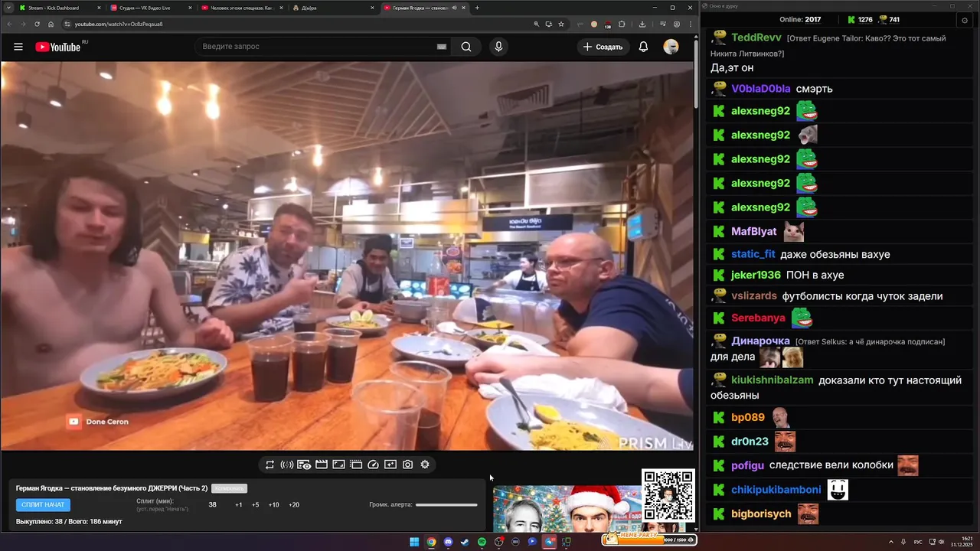Image resolution: width=980 pixels, height=551 pixels.
Task: Click the eye visibility filter icon under video
Action: tap(304, 465)
